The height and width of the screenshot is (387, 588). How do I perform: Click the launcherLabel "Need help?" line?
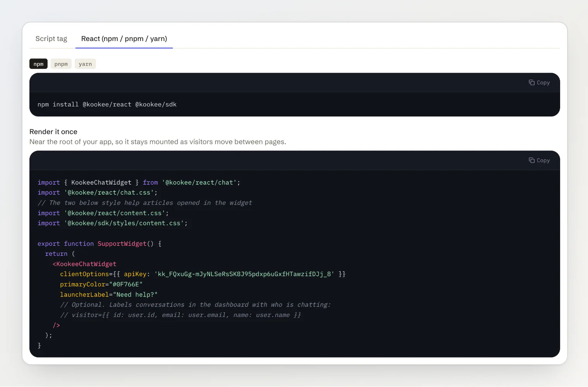point(109,295)
